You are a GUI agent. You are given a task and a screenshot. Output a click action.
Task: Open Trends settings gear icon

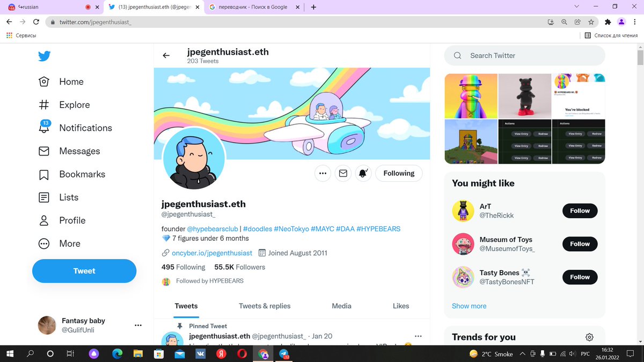point(589,337)
